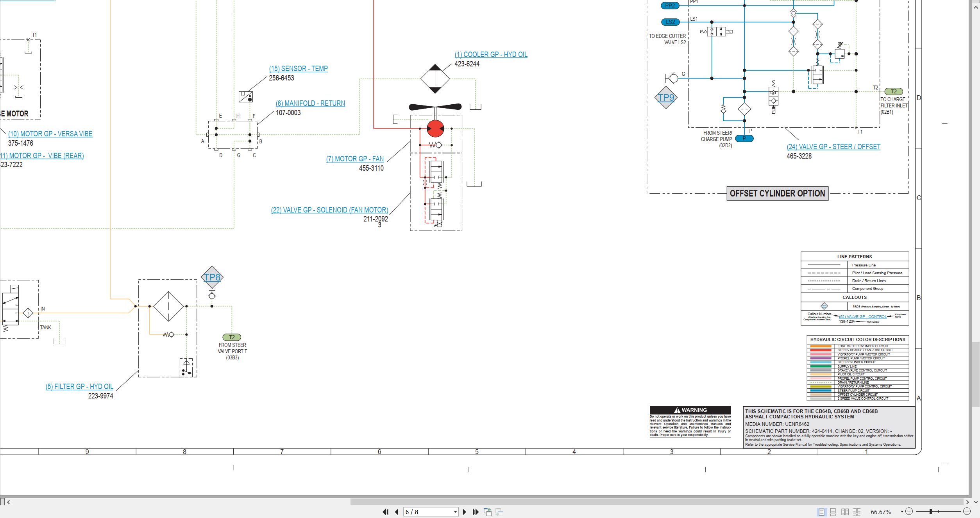Open the (5) FILTER GP - HYD OIL link
This screenshot has width=980, height=518.
(79, 387)
